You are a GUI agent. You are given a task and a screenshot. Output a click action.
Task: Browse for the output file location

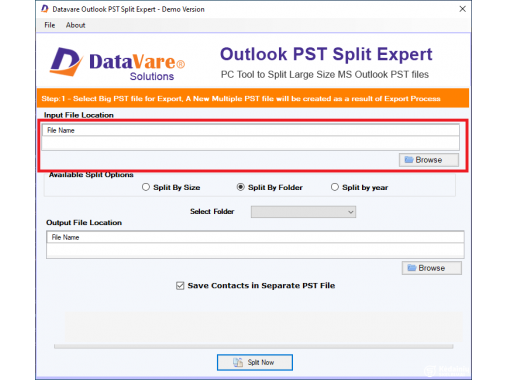[x=432, y=268]
